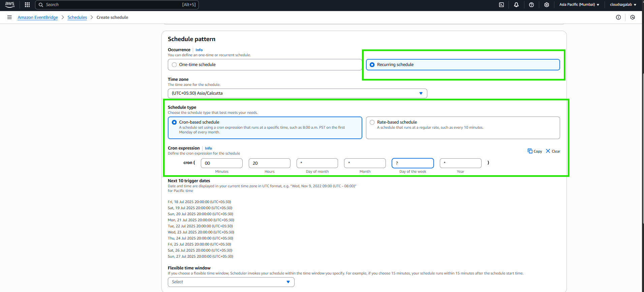
Task: Click trigger date Fri, 25 Jul 2025 20:00:00
Action: point(200,245)
